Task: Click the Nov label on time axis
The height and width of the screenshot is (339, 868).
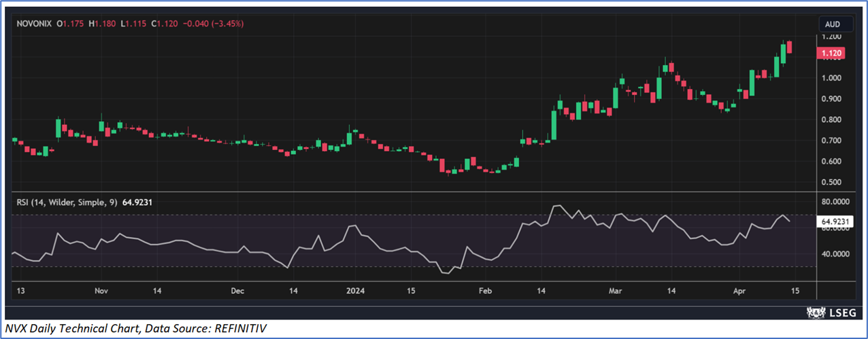Action: coord(101,290)
